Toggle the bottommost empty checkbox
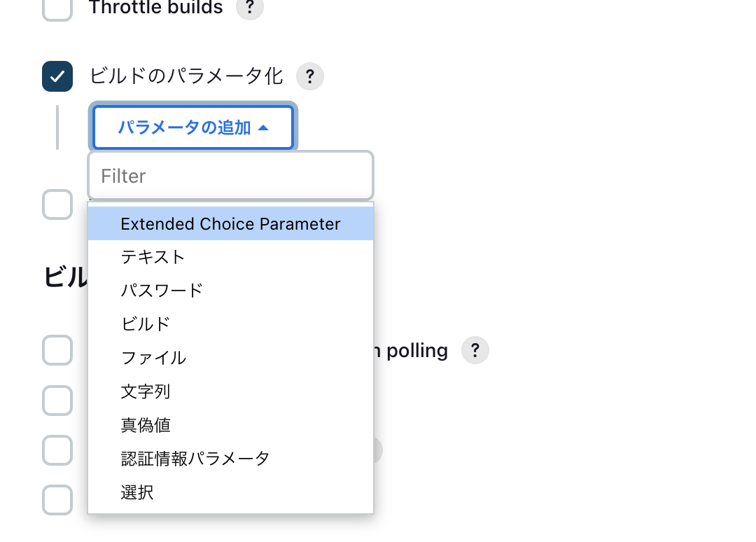 (x=57, y=500)
